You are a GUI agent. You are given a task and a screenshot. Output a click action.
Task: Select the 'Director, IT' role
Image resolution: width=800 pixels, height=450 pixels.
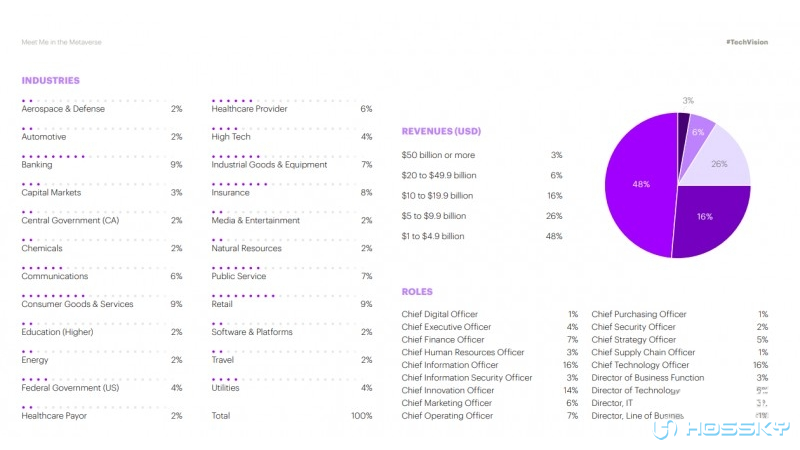612,403
